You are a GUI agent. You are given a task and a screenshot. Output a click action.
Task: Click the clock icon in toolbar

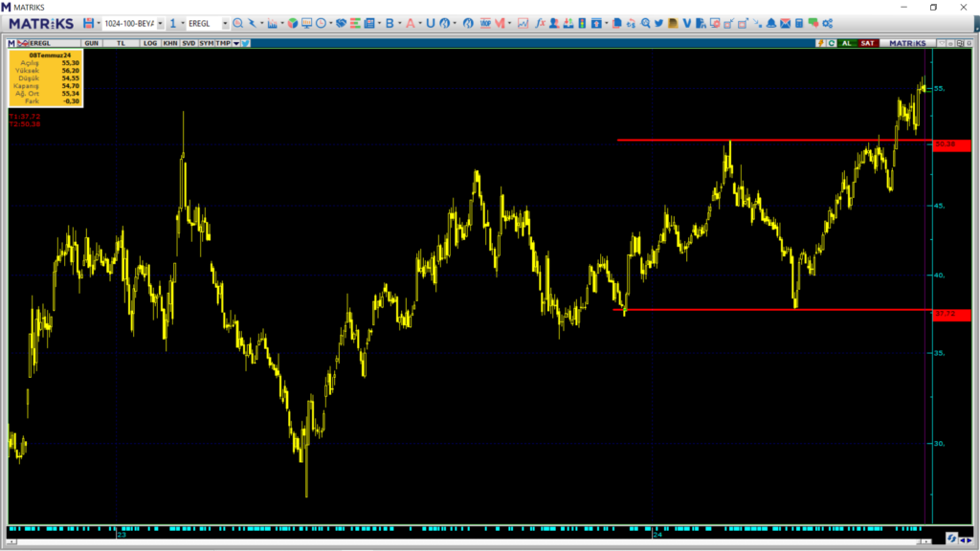321,23
